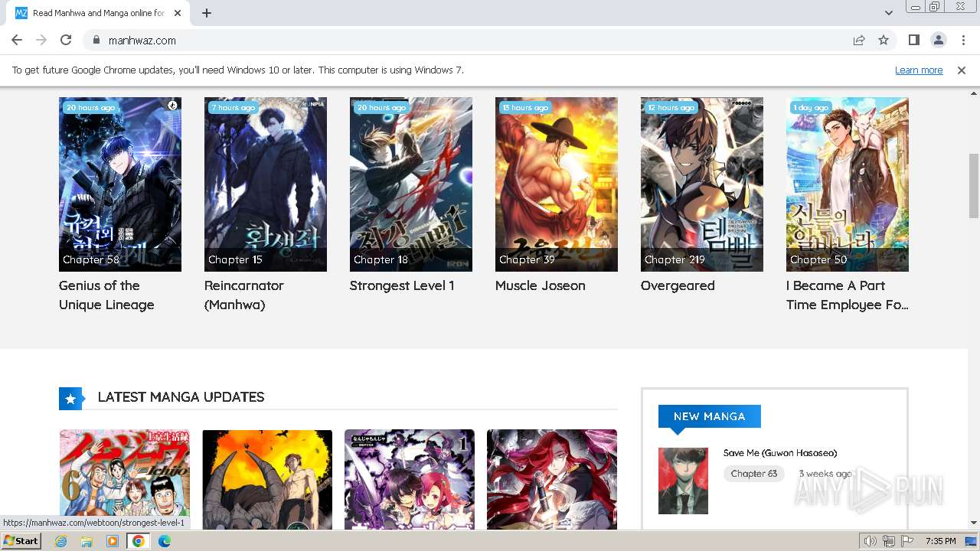Viewport: 980px width, 551px height.
Task: Open the orange moon manga cover
Action: pyautogui.click(x=267, y=479)
